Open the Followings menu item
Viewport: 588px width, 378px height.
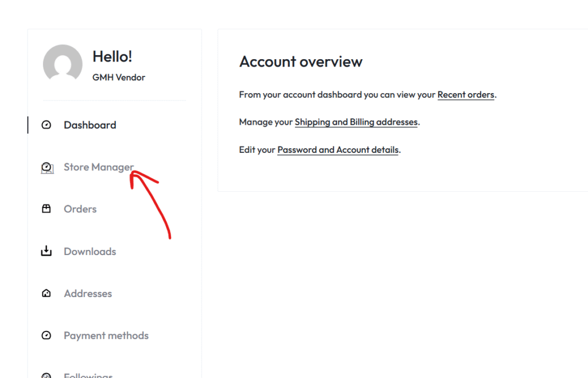tap(88, 375)
